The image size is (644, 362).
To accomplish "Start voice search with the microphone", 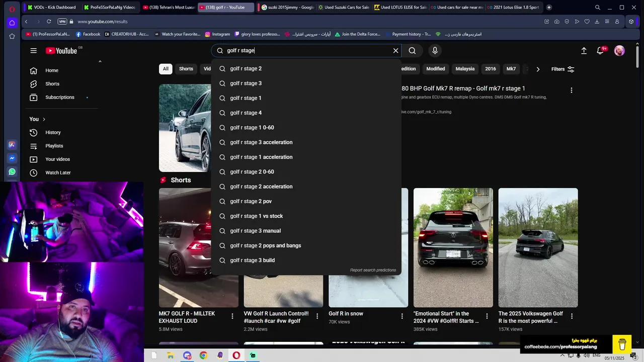I will pos(435,51).
